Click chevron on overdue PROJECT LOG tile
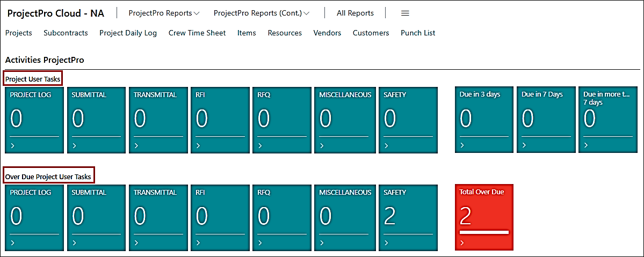The width and height of the screenshot is (644, 257). point(12,243)
